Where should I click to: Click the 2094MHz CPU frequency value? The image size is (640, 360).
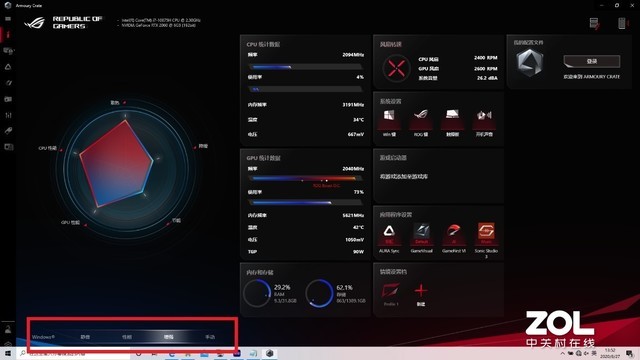353,55
